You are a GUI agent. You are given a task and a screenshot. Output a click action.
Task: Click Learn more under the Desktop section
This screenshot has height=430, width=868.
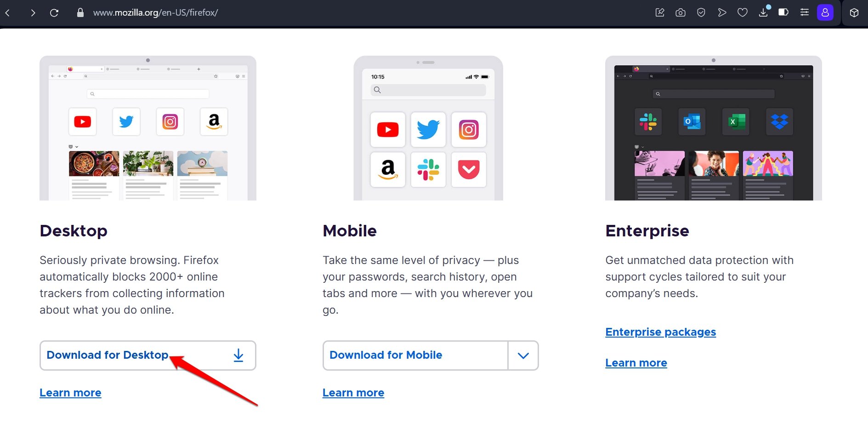70,393
